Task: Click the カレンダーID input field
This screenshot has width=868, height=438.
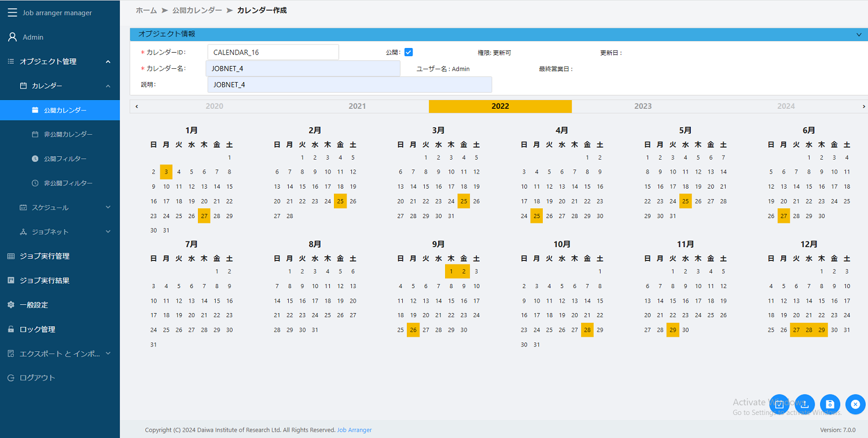Action: (x=273, y=52)
